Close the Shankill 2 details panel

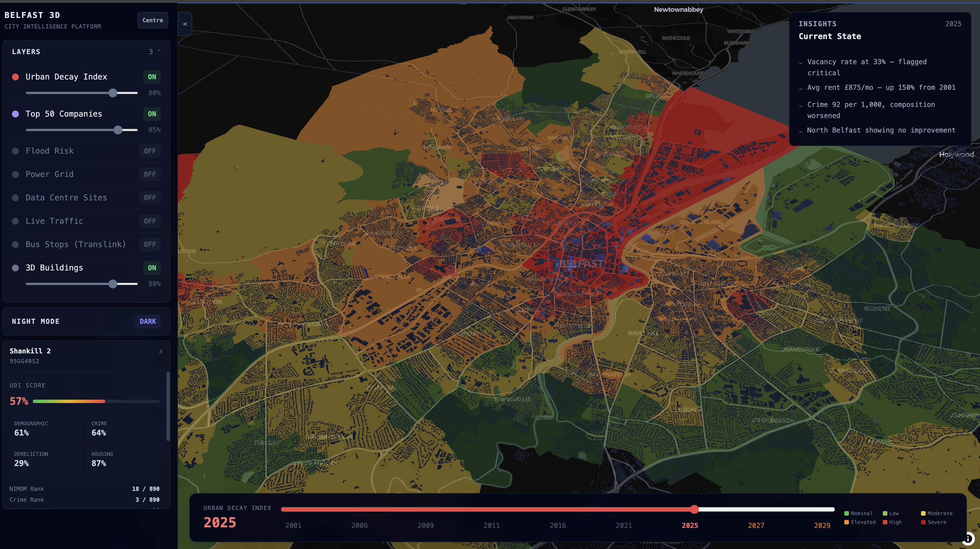pos(161,351)
